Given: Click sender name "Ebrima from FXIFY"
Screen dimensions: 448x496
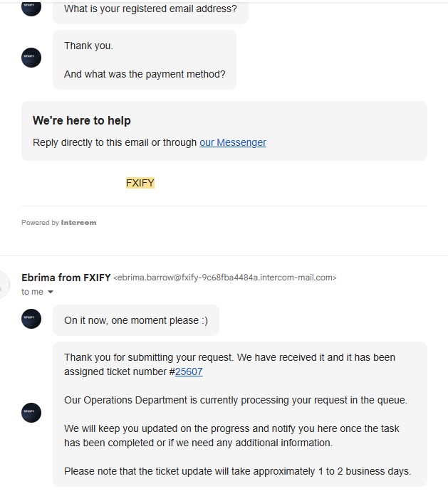Looking at the screenshot, I should pyautogui.click(x=66, y=278).
